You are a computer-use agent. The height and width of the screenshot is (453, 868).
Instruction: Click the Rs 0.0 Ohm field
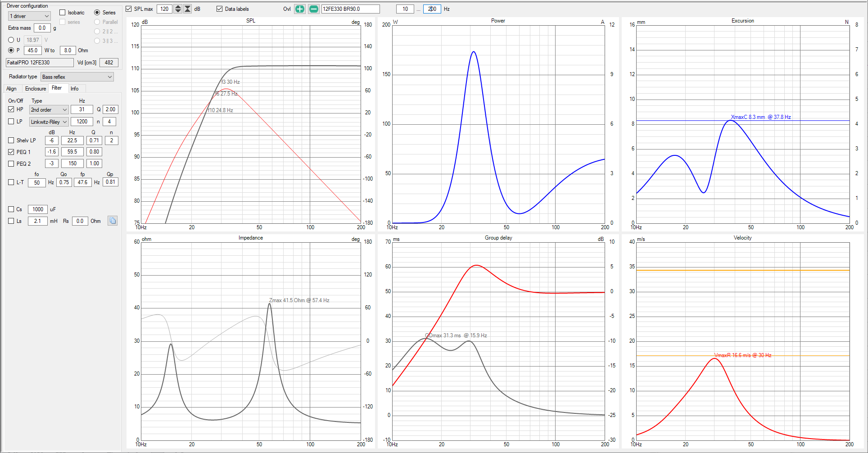click(80, 221)
